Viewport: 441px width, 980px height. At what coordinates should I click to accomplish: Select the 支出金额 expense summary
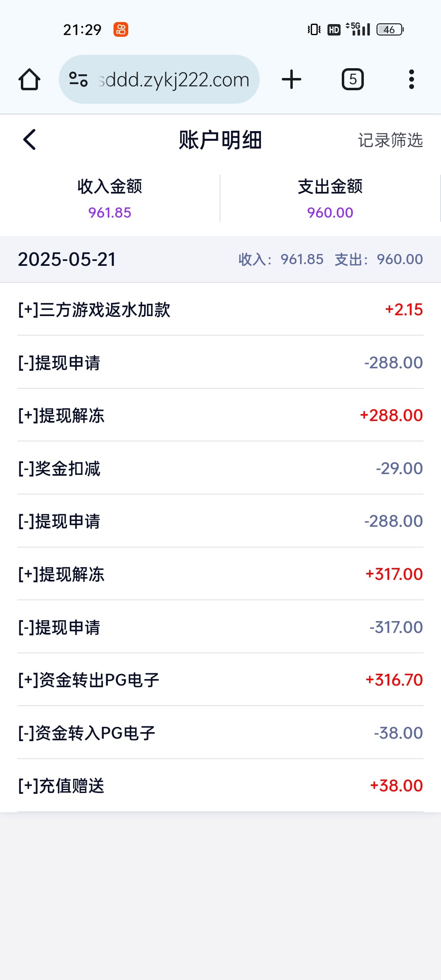(x=330, y=199)
